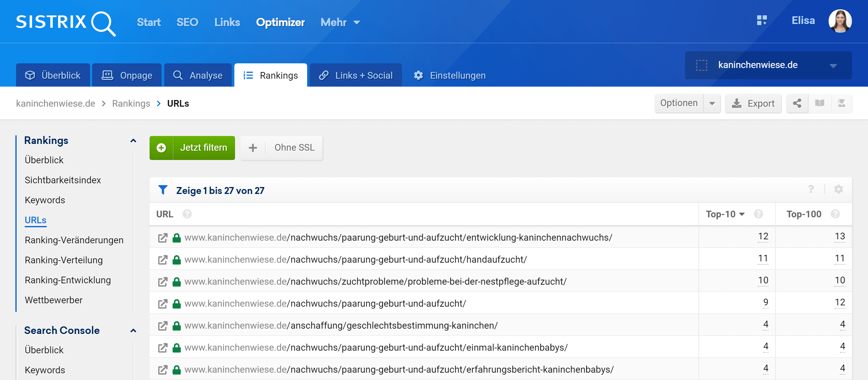The image size is (868, 380).
Task: Add the Ohne SSL quick filter
Action: (281, 148)
